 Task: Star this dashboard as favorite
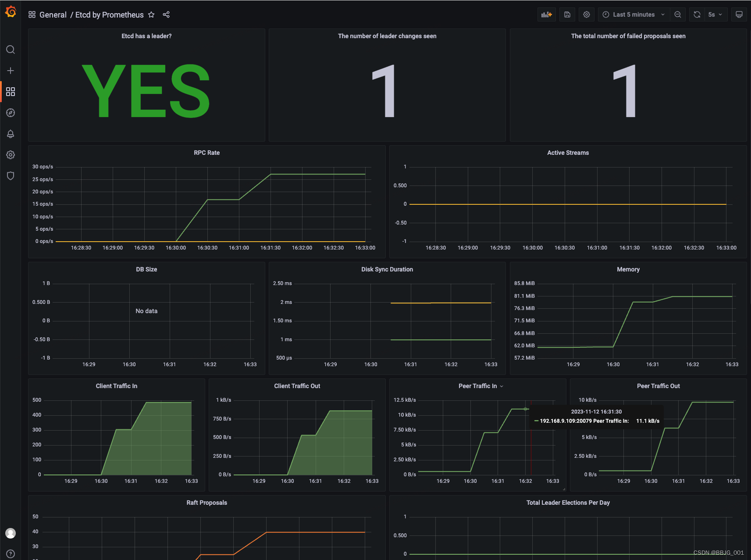[151, 14]
